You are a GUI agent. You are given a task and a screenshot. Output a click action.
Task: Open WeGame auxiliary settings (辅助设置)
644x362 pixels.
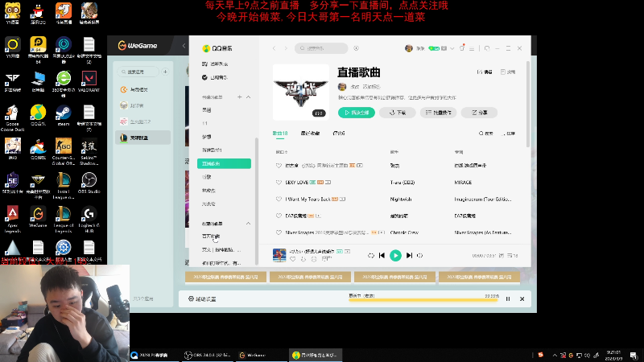pos(202,298)
